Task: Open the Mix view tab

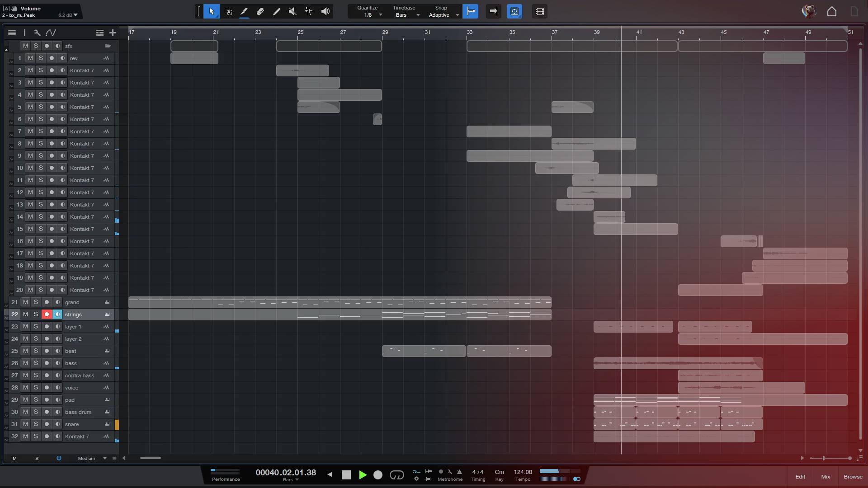Action: click(826, 477)
